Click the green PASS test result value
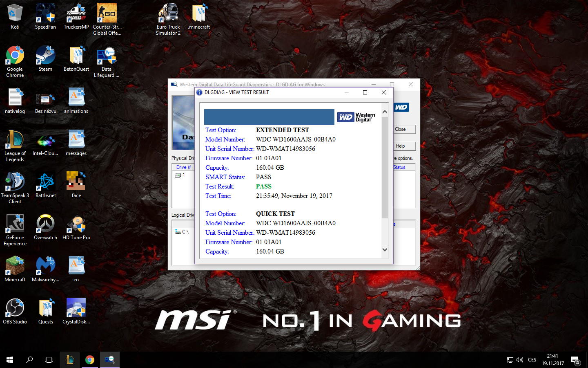Viewport: 588px width, 368px height. [x=264, y=186]
